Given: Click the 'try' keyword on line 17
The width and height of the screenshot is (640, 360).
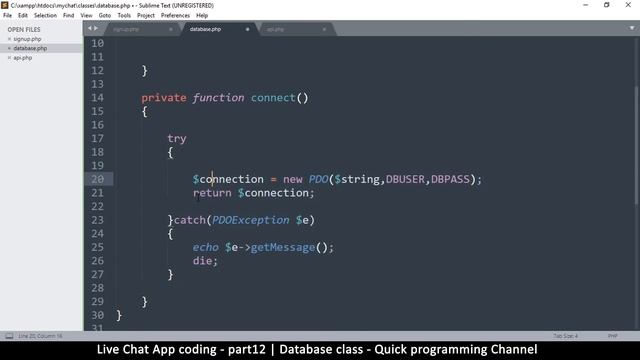Looking at the screenshot, I should pos(177,139).
